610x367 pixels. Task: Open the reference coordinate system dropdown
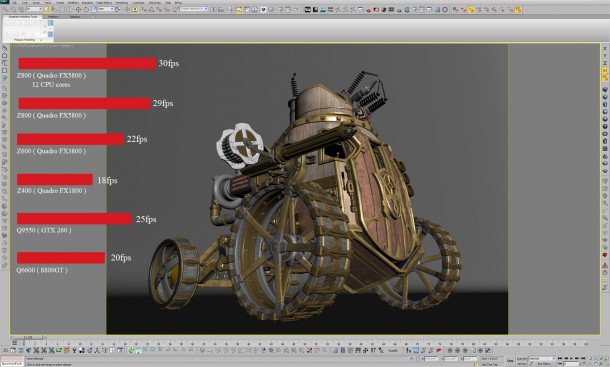tap(105, 9)
